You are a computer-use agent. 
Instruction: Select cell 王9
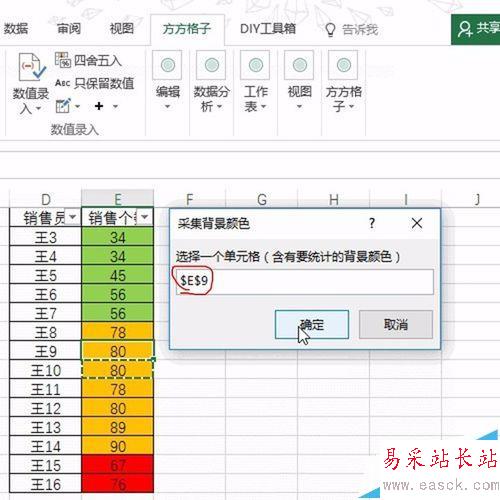tap(46, 351)
